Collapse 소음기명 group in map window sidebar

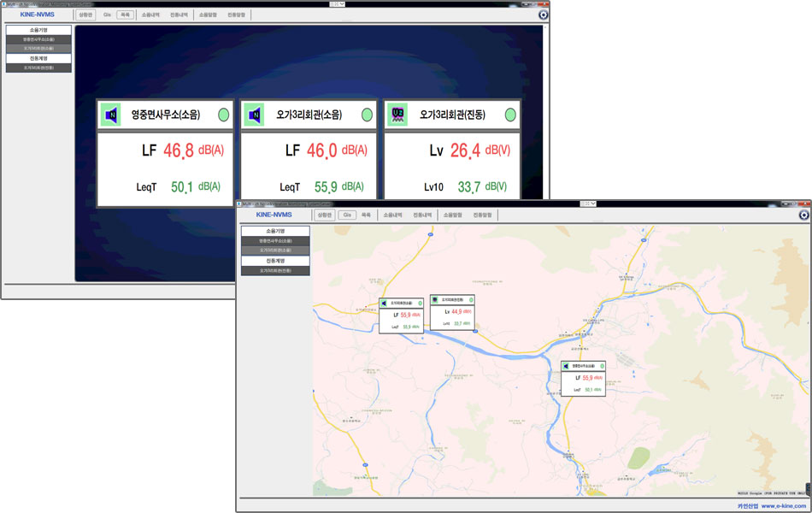[x=275, y=231]
